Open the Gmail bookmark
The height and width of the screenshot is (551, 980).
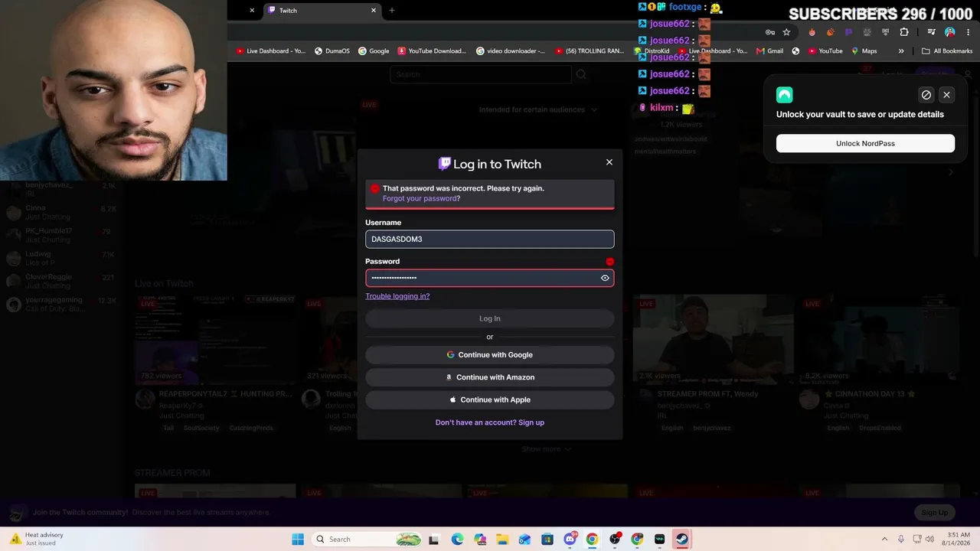pos(769,51)
